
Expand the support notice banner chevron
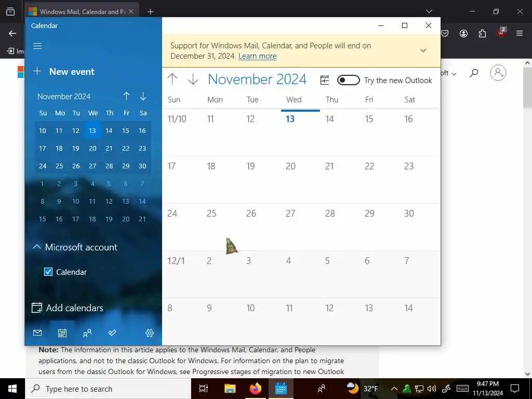pyautogui.click(x=423, y=50)
